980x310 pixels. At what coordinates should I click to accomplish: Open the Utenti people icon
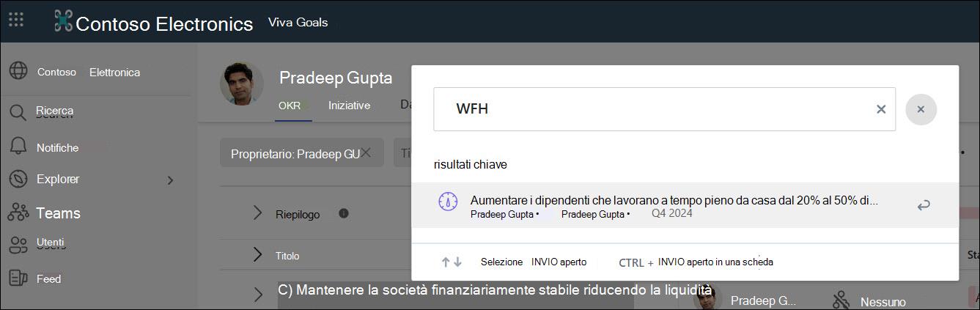[18, 246]
